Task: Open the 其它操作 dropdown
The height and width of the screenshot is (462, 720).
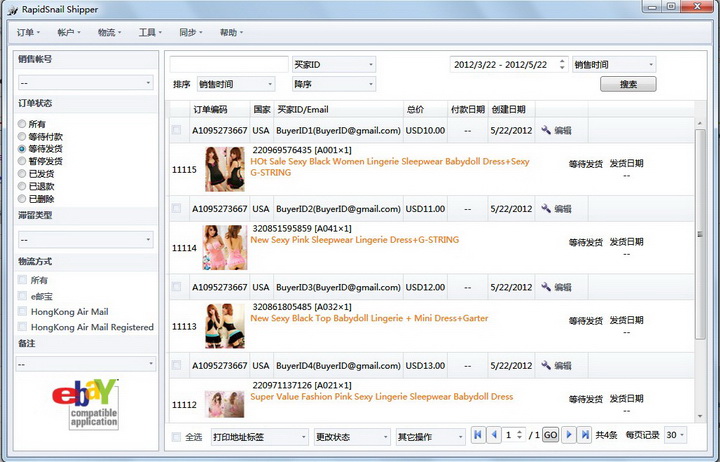Action: [x=430, y=437]
